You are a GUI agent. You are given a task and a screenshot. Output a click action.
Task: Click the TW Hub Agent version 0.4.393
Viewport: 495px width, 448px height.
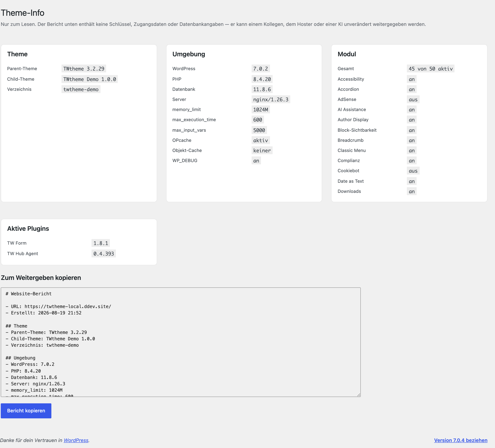pos(104,253)
